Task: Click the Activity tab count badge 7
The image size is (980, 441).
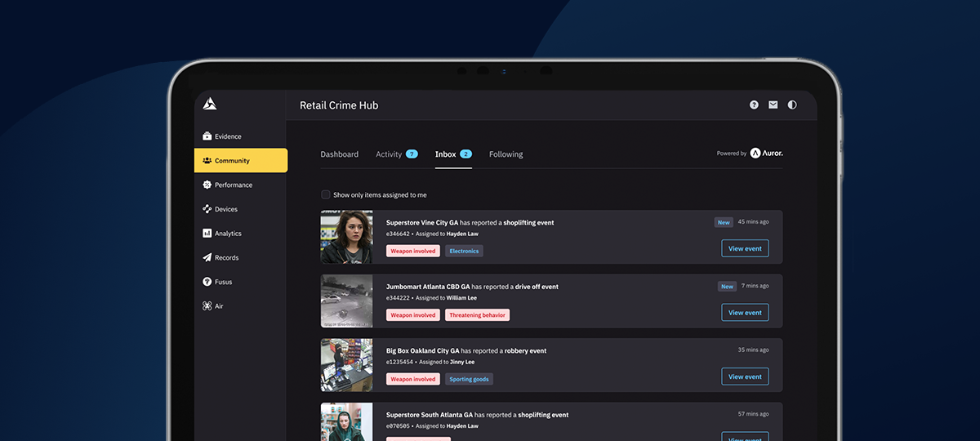Action: pos(412,154)
